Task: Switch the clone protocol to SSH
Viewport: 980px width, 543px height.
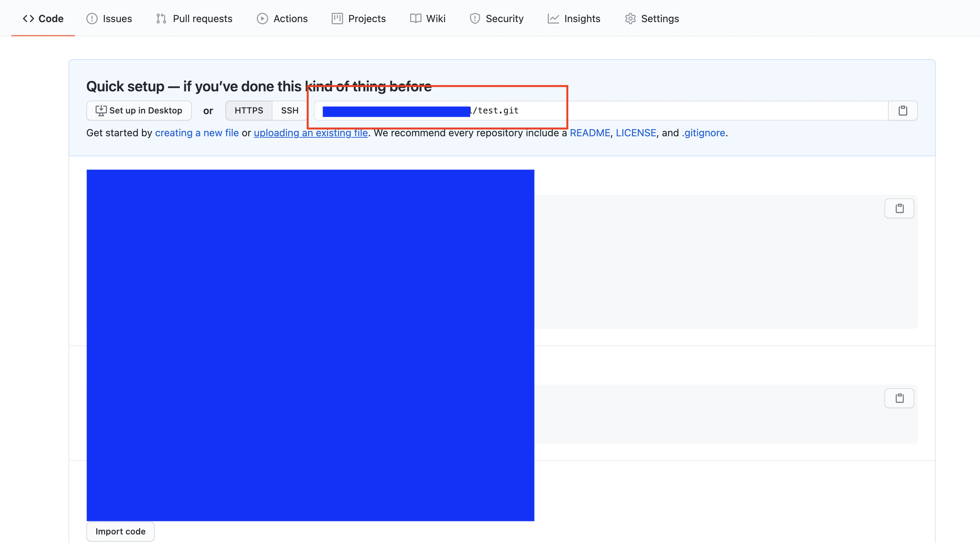Action: [290, 110]
